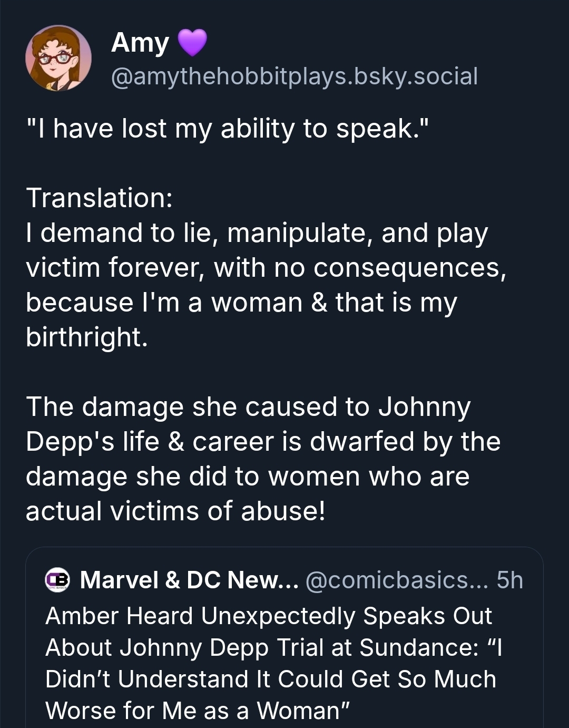This screenshot has width=569, height=728.
Task: Click the word Translation: in the post
Action: pos(100,198)
